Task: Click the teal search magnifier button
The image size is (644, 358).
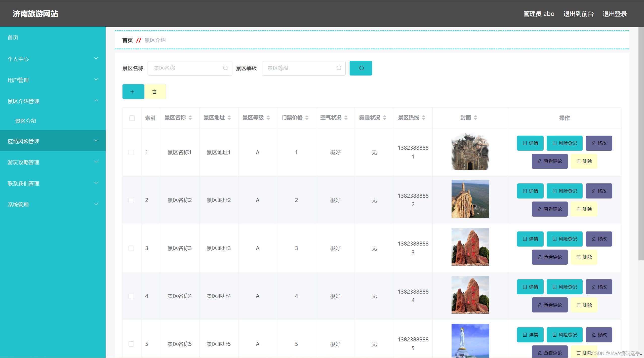Action: point(360,68)
